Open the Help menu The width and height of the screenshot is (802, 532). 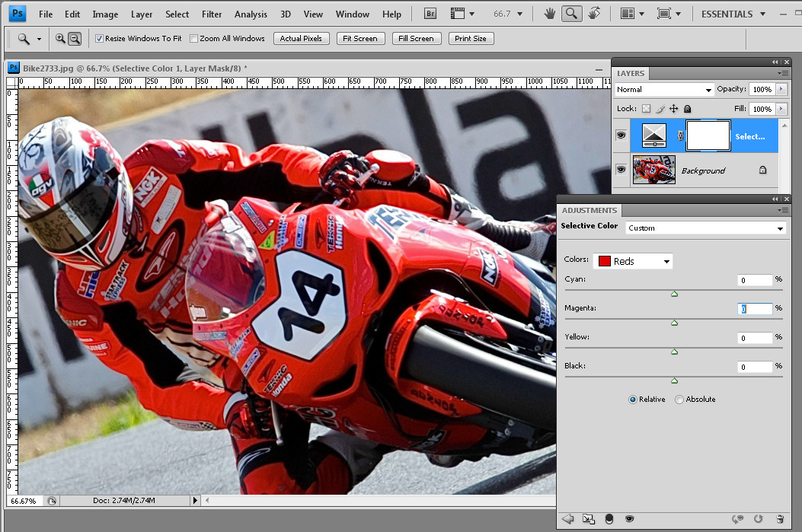point(391,14)
